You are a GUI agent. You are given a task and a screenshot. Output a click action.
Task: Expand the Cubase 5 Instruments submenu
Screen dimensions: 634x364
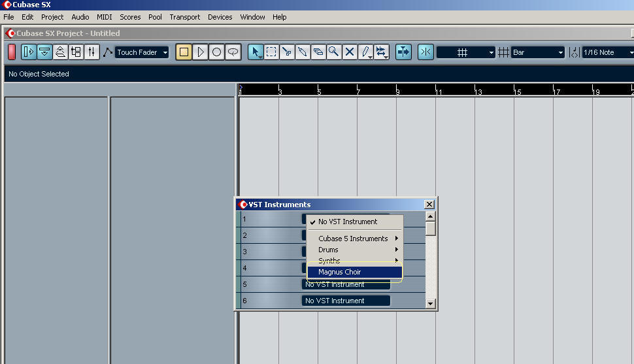click(355, 239)
